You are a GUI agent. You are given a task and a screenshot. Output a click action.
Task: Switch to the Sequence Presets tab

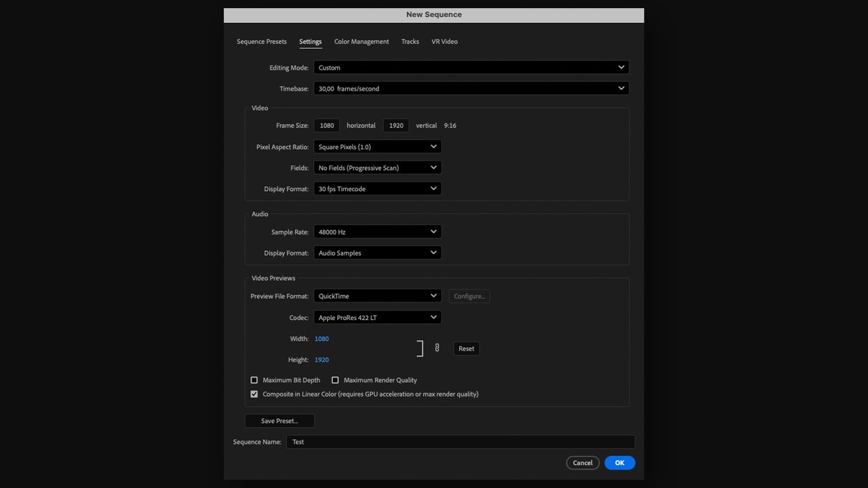pyautogui.click(x=261, y=41)
